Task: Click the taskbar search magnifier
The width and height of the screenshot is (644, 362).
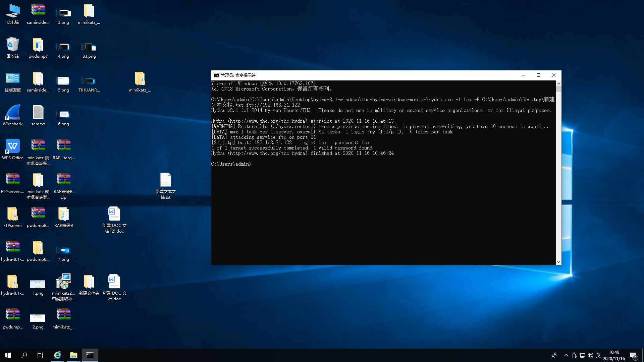Action: (x=24, y=355)
